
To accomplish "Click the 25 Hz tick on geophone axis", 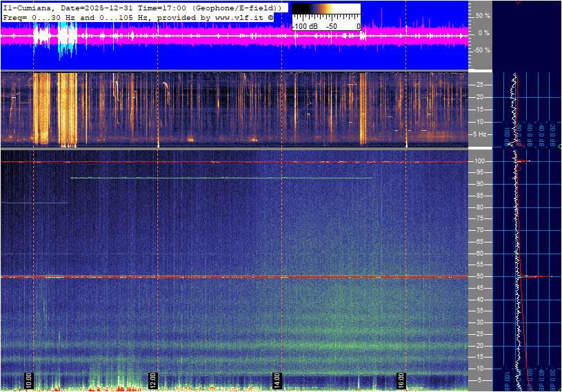I will pos(481,85).
